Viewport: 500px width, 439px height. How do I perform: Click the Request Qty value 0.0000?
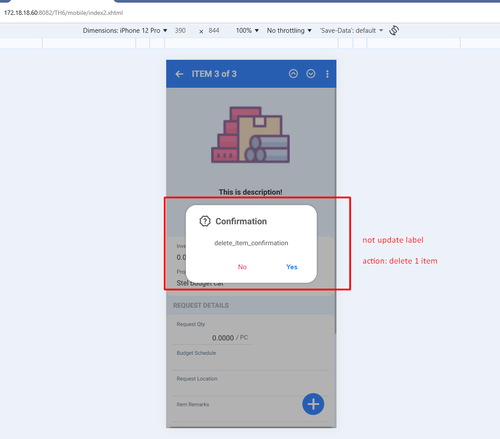pyautogui.click(x=223, y=338)
